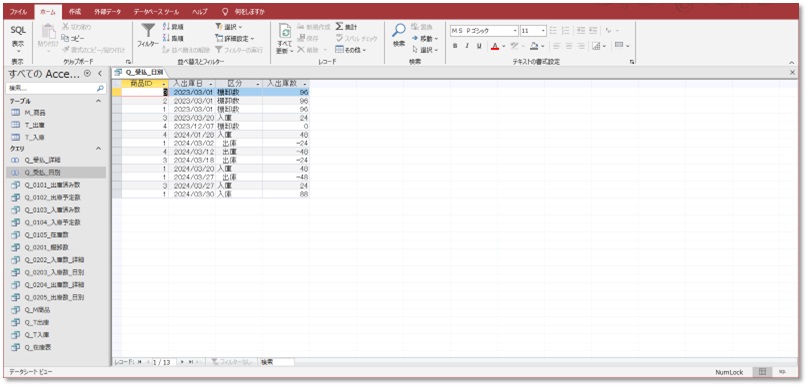Click the 何をしますか lightbulb search
808x387 pixels.
(242, 11)
